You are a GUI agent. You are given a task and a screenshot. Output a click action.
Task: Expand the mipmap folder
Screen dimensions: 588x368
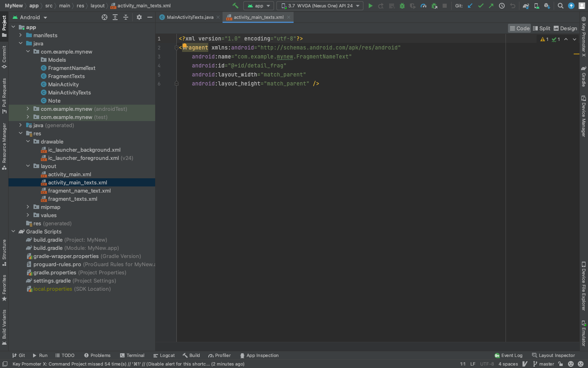28,207
